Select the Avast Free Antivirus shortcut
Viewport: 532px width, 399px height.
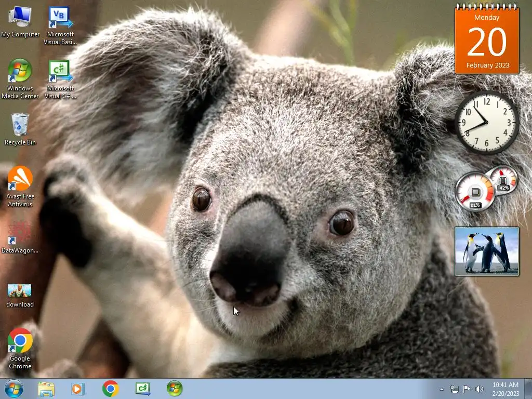20,187
